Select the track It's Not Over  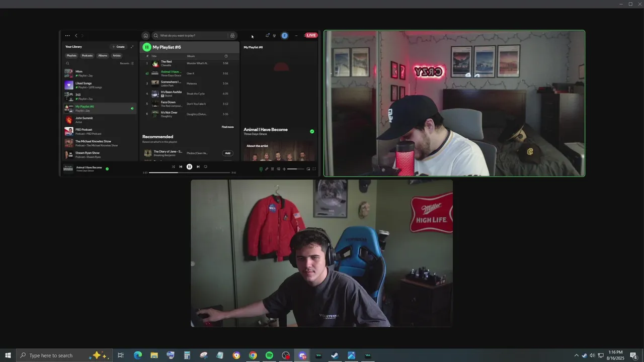[189, 114]
